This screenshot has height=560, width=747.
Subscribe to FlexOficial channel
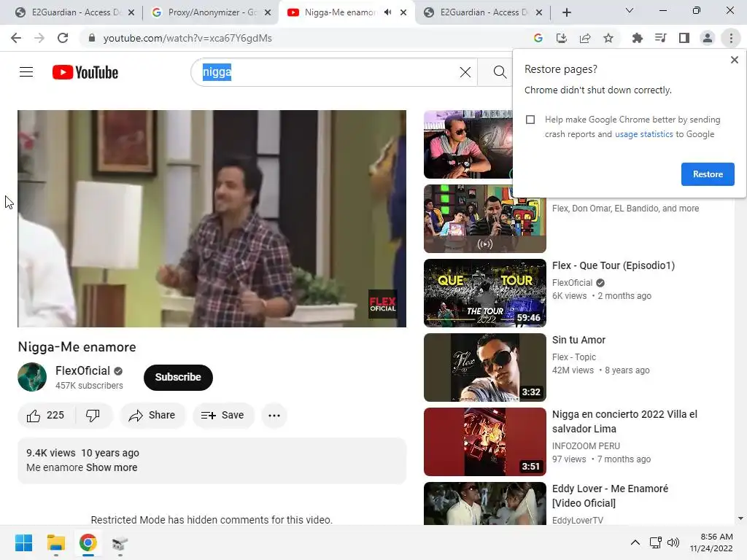pyautogui.click(x=178, y=377)
